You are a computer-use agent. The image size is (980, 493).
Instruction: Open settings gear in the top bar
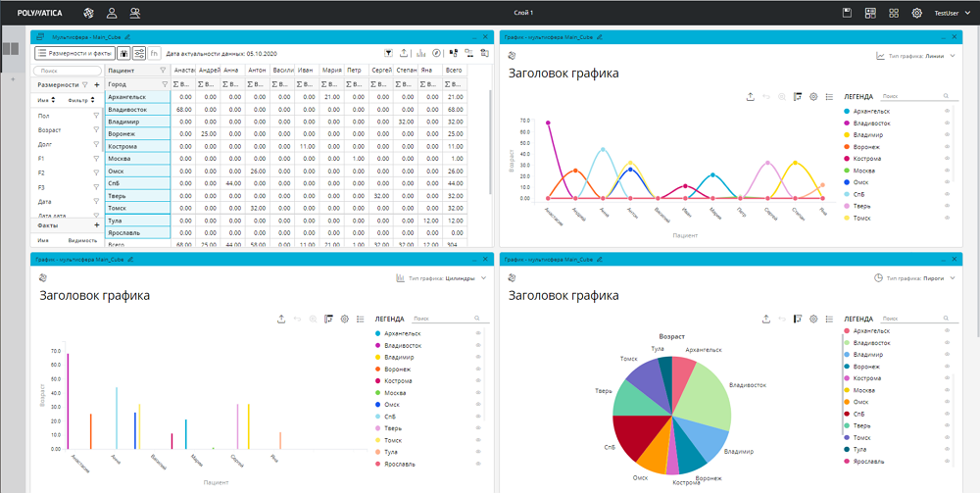coord(917,13)
